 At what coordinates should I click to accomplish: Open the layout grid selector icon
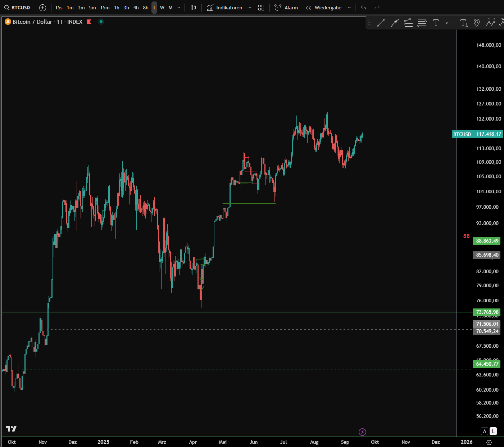(x=261, y=8)
